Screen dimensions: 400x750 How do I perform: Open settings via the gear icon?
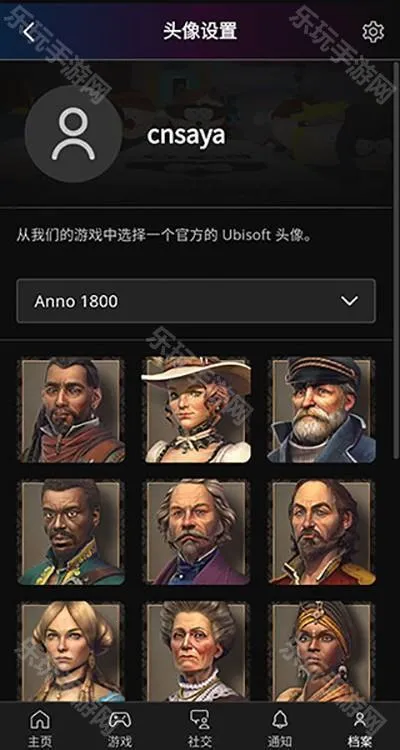coord(373,32)
